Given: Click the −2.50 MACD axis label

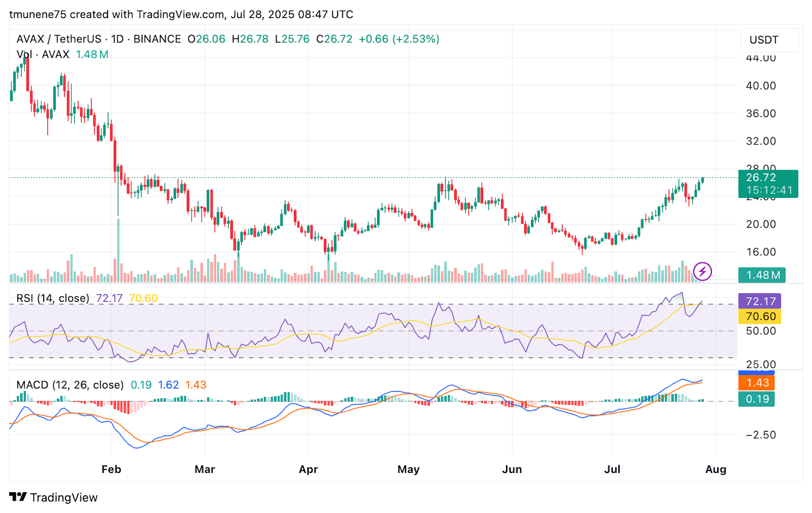Looking at the screenshot, I should (761, 435).
